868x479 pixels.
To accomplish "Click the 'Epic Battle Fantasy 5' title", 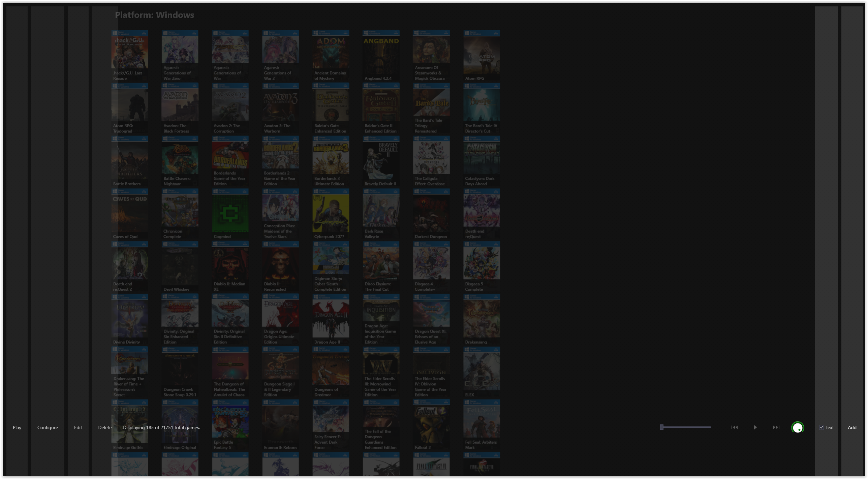I will click(x=223, y=445).
